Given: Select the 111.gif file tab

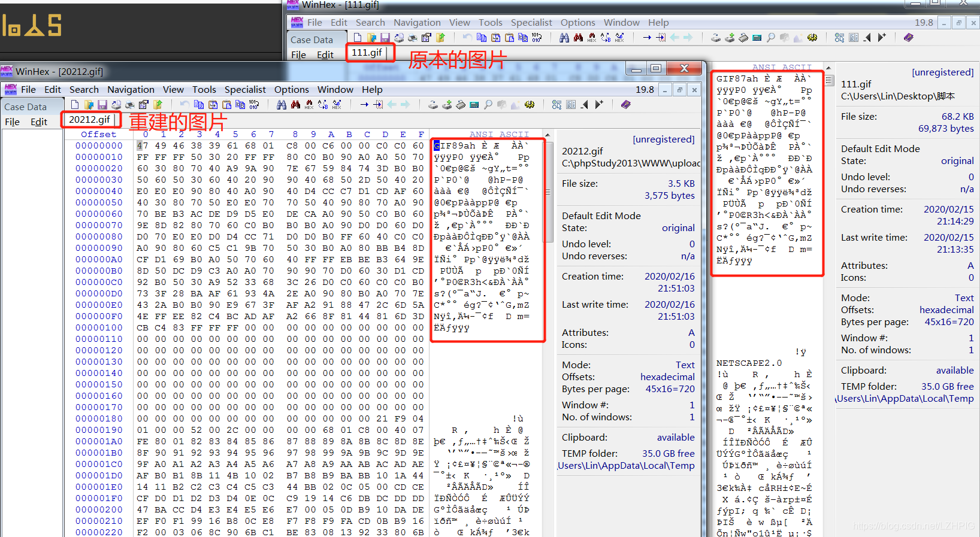Looking at the screenshot, I should pyautogui.click(x=367, y=53).
